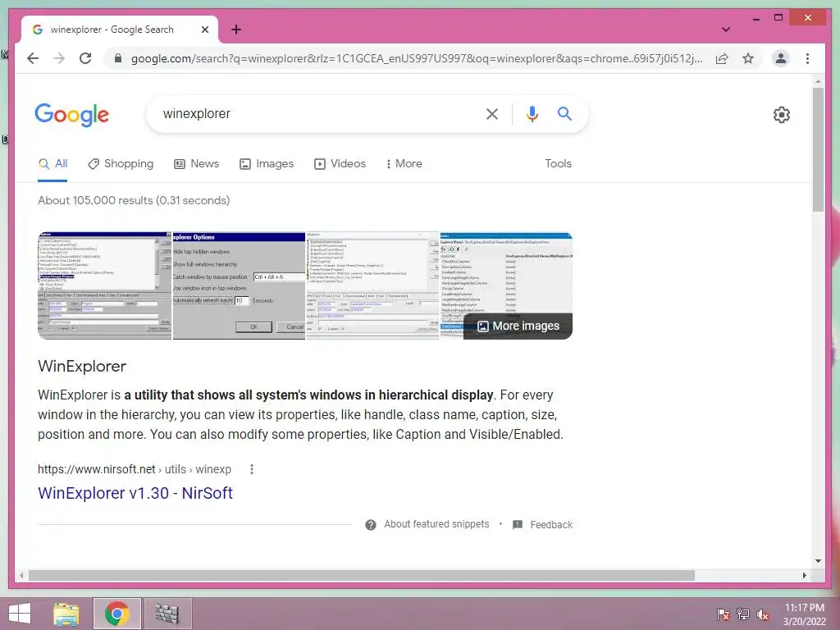Viewport: 840px width, 630px height.
Task: Switch to the News tab
Action: [197, 164]
